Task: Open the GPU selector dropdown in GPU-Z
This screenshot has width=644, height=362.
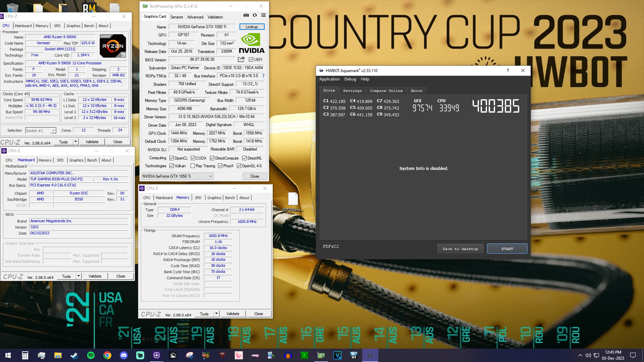Action: coord(177,176)
